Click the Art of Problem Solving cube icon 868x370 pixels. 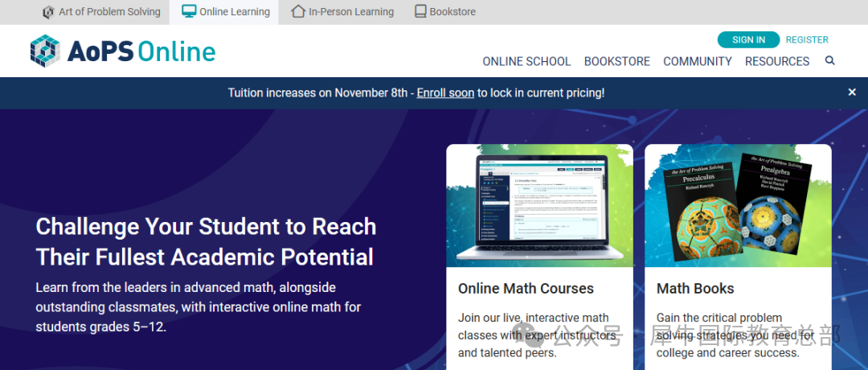(49, 11)
